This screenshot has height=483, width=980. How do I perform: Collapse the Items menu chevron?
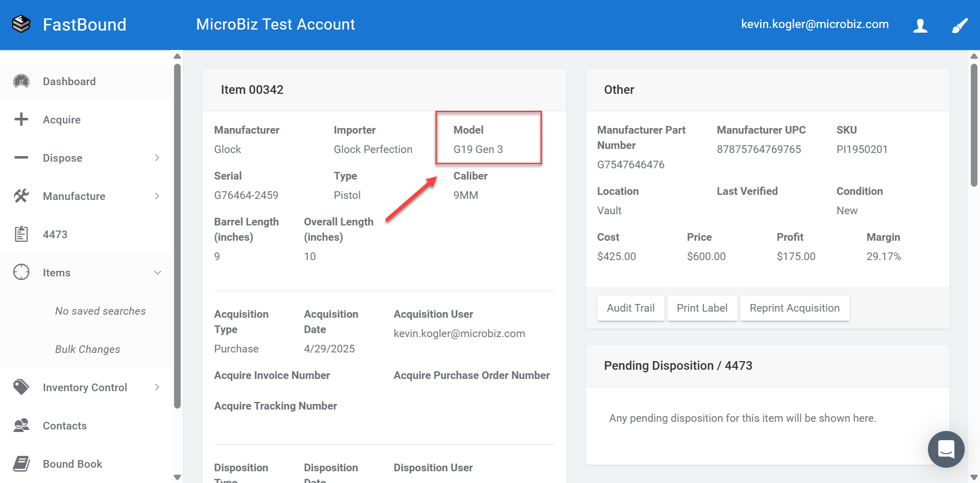(x=157, y=272)
